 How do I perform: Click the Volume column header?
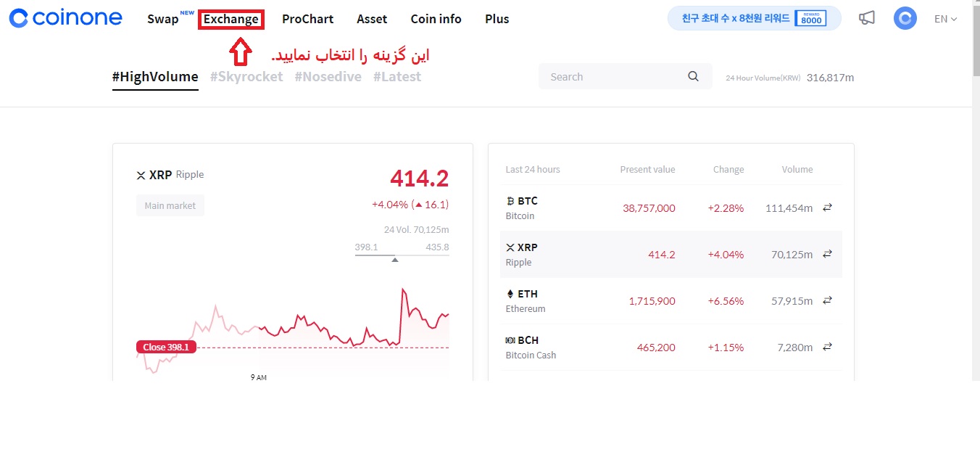pyautogui.click(x=797, y=169)
